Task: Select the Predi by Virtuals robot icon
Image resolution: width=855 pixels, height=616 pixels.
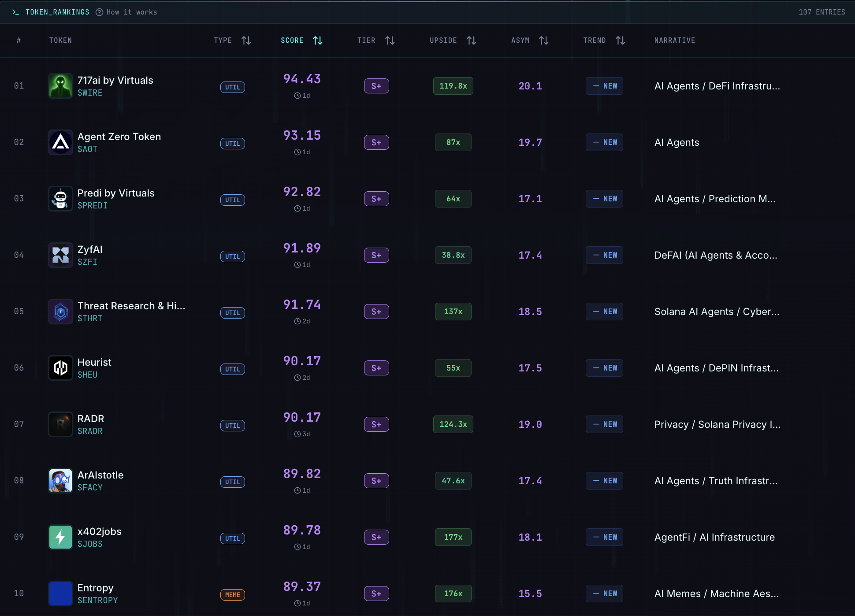Action: click(60, 199)
